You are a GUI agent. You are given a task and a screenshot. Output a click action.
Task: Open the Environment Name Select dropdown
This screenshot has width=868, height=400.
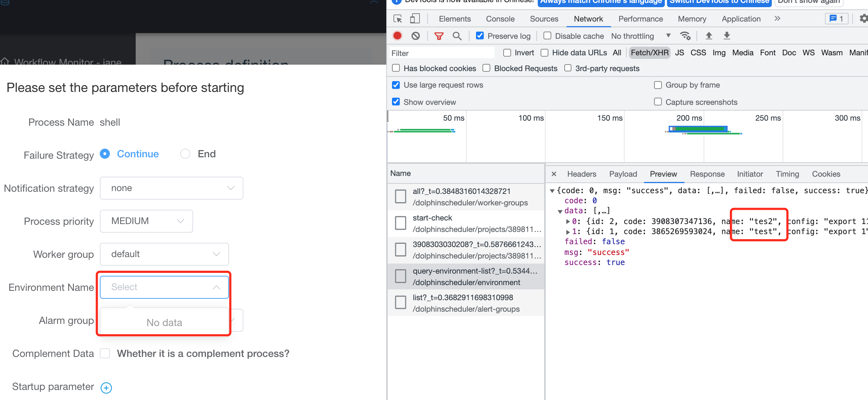[x=164, y=287]
